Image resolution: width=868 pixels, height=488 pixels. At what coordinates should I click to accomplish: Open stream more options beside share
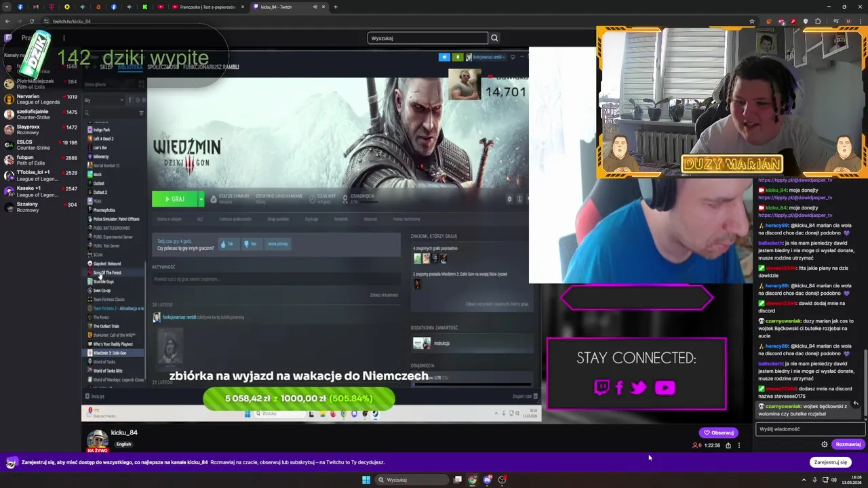pyautogui.click(x=739, y=445)
